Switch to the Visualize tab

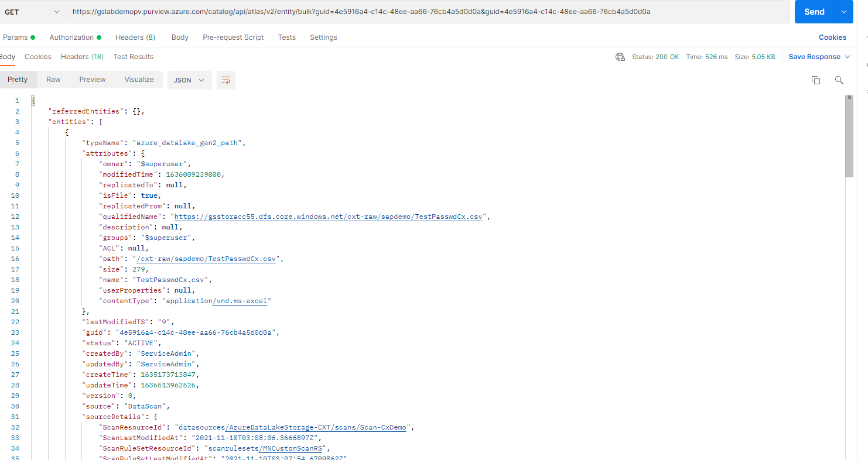click(x=139, y=79)
